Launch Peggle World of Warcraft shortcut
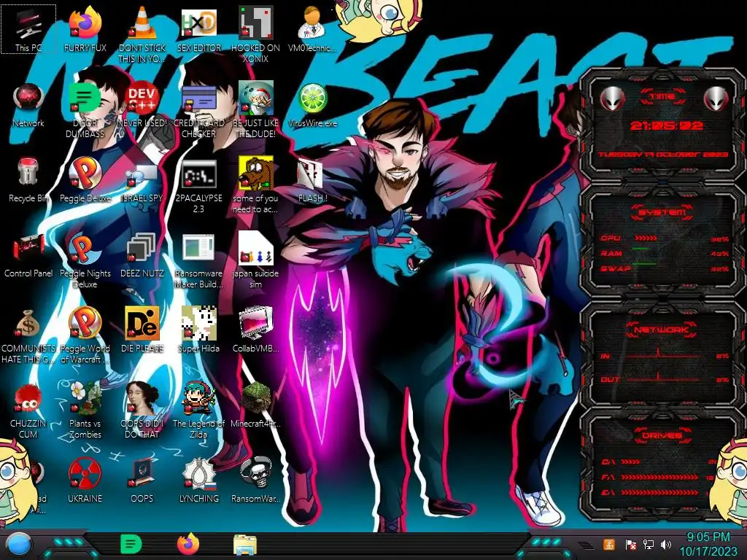This screenshot has height=560, width=747. 85,336
